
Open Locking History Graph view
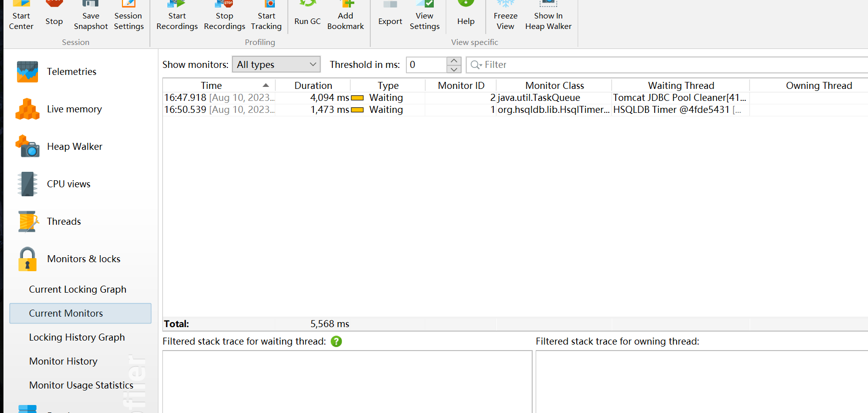point(77,338)
